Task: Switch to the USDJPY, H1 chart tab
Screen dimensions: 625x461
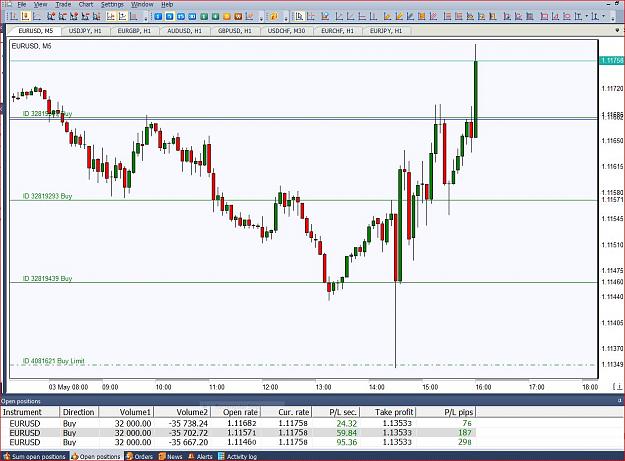Action: click(85, 31)
